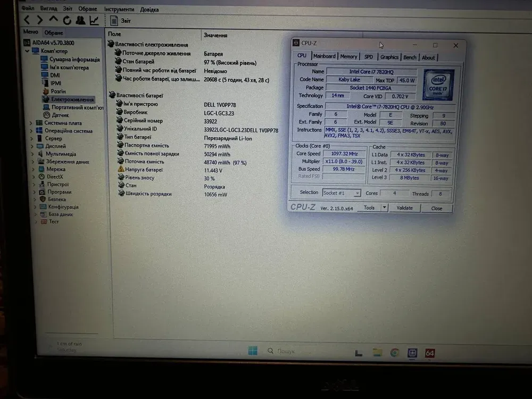This screenshot has width=532, height=399.
Task: Switch to the Обране tab in sidebar
Action: [x=53, y=33]
